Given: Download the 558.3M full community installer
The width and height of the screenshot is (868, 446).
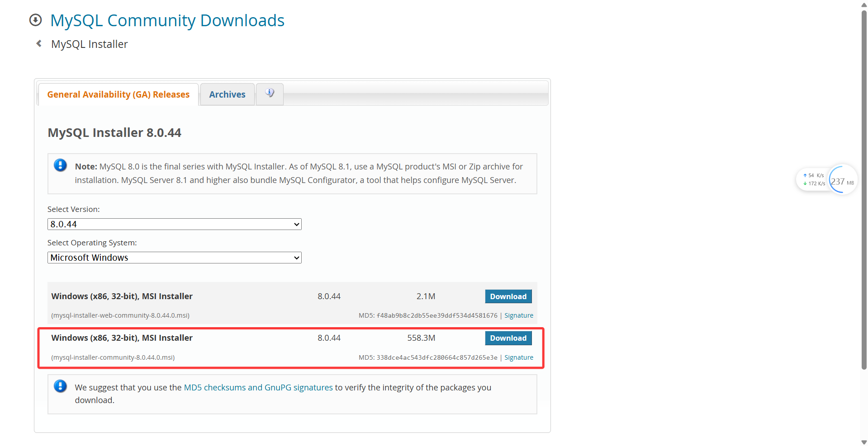Looking at the screenshot, I should tap(508, 338).
